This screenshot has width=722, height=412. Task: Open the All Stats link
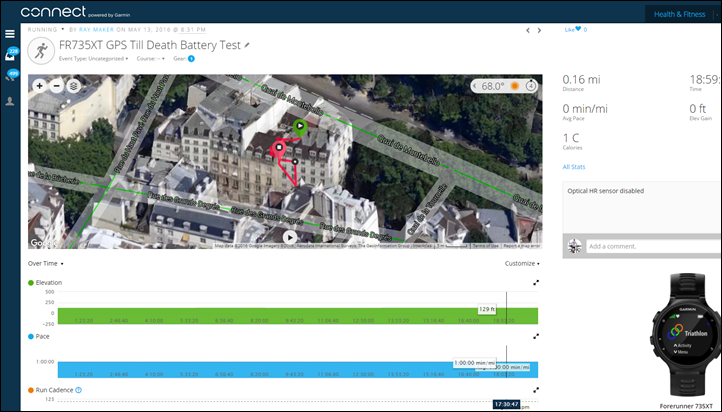574,167
